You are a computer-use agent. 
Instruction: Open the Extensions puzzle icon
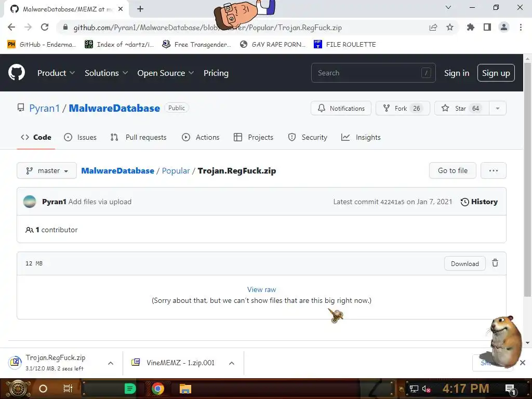click(470, 27)
